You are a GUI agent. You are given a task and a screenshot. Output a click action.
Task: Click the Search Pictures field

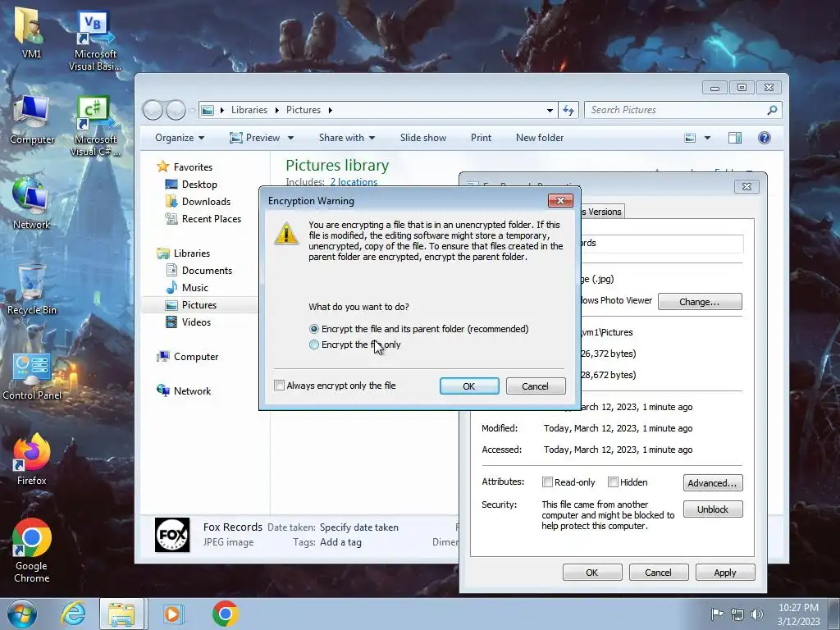(676, 110)
